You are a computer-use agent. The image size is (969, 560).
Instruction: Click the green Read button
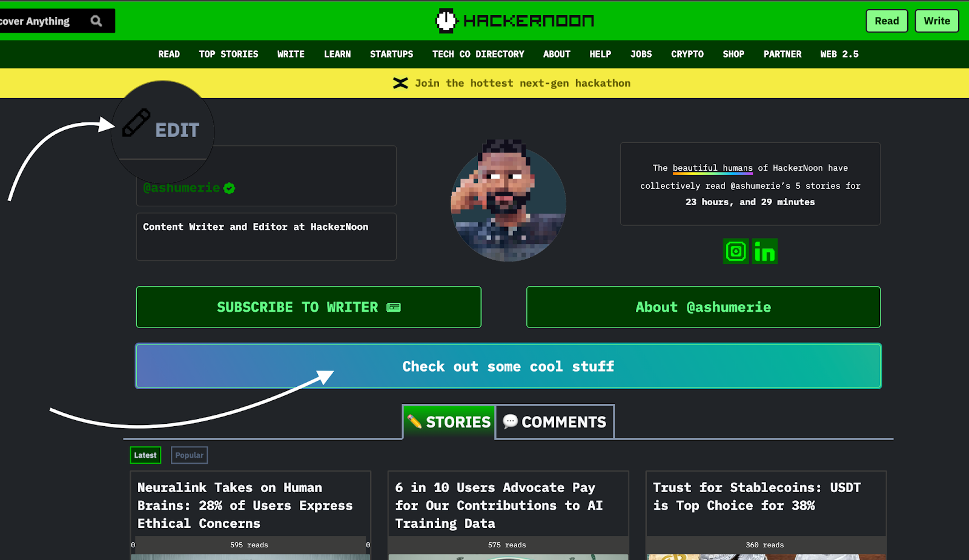[x=887, y=21]
